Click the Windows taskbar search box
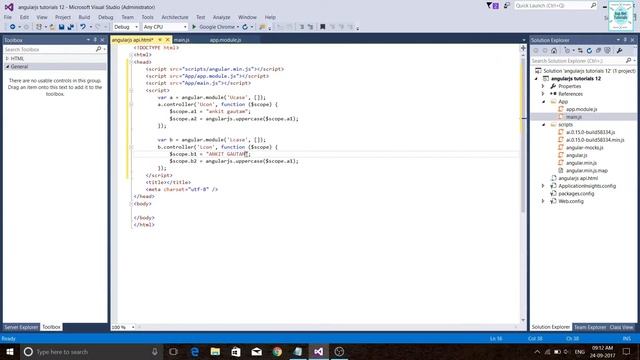 pyautogui.click(x=91, y=351)
